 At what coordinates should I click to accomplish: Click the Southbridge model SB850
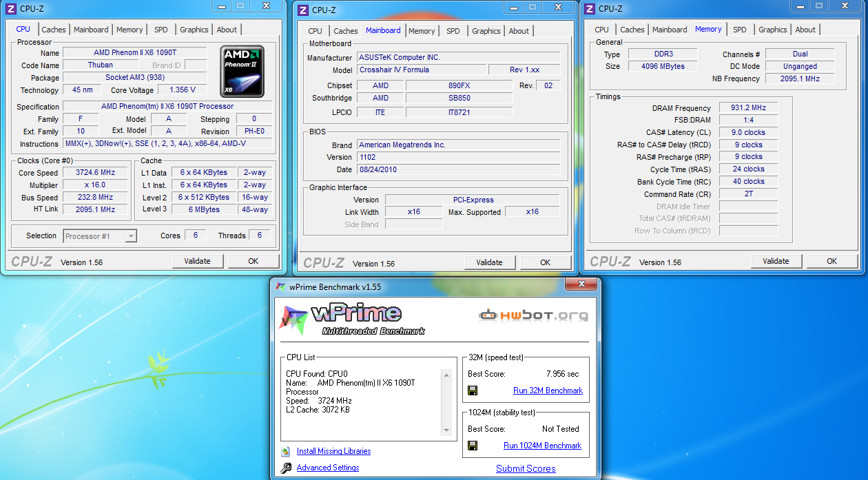(x=459, y=98)
